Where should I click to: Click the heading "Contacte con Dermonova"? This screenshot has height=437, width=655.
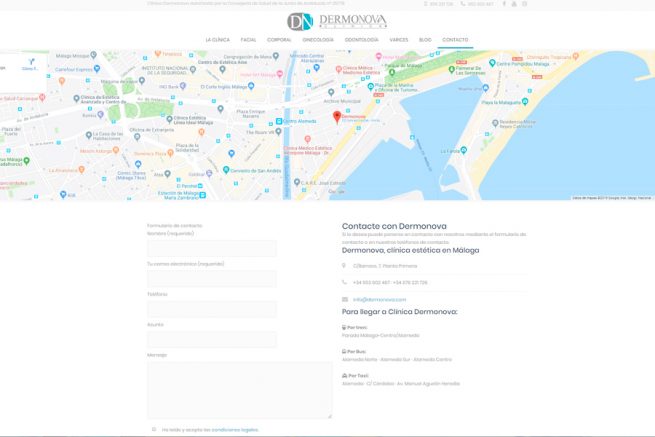click(x=394, y=226)
